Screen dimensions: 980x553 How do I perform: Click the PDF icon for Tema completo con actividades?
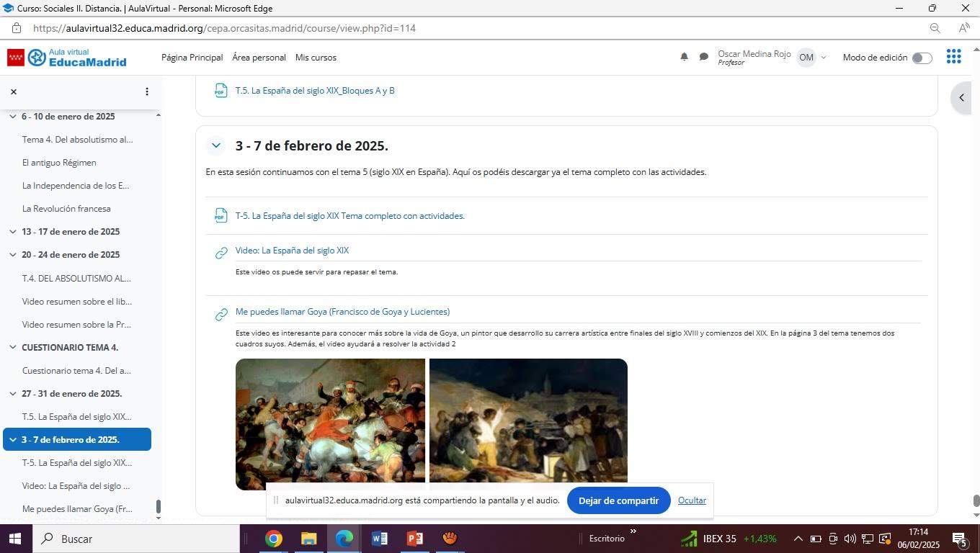click(220, 216)
